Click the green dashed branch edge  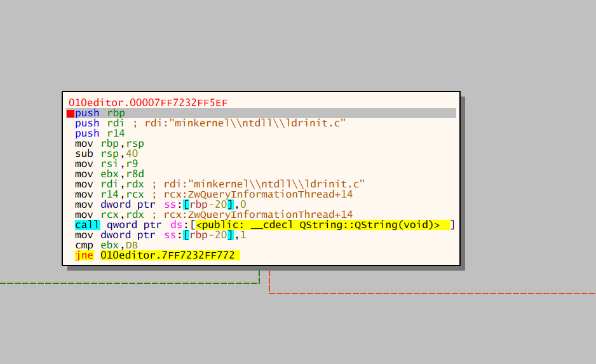click(129, 283)
